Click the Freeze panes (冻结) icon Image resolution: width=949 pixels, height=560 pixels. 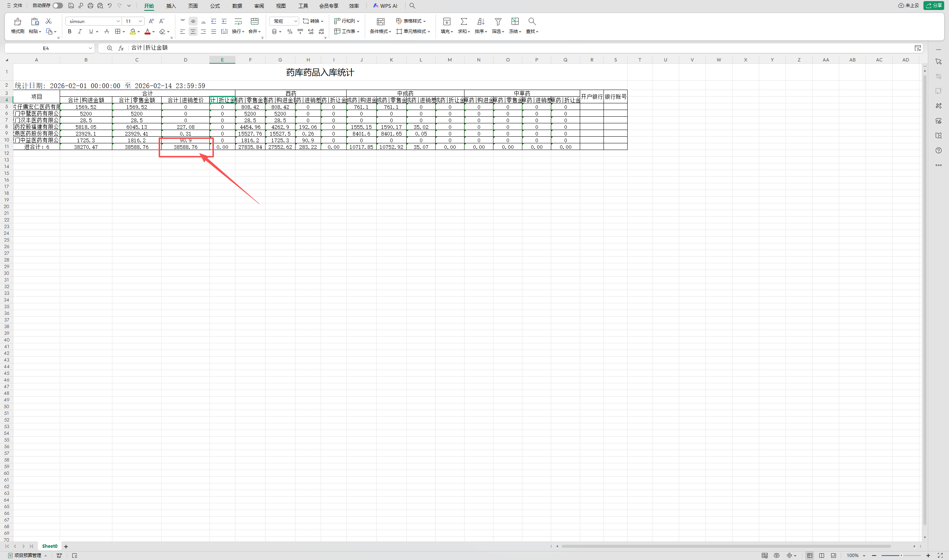515,21
